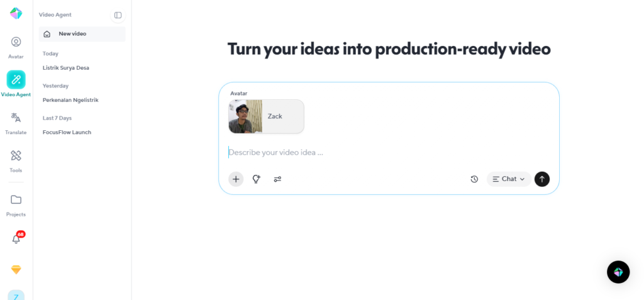Open the FocusFlow Launch conversation

pos(67,132)
